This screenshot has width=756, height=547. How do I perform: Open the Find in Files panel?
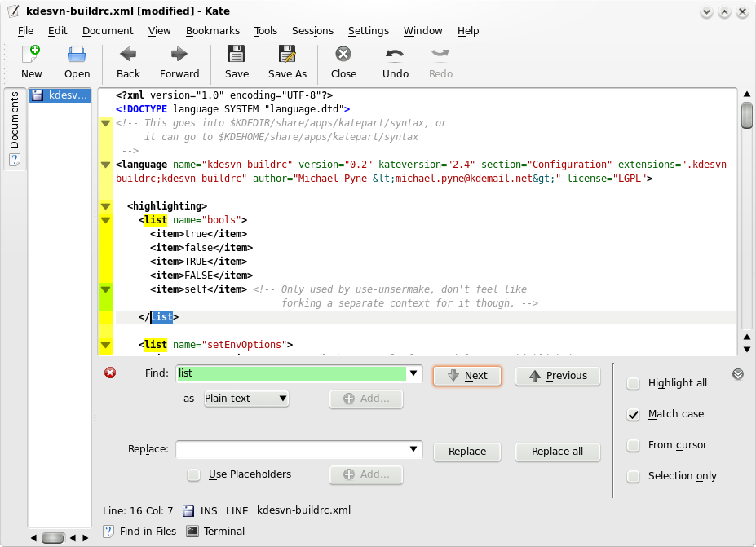click(139, 531)
